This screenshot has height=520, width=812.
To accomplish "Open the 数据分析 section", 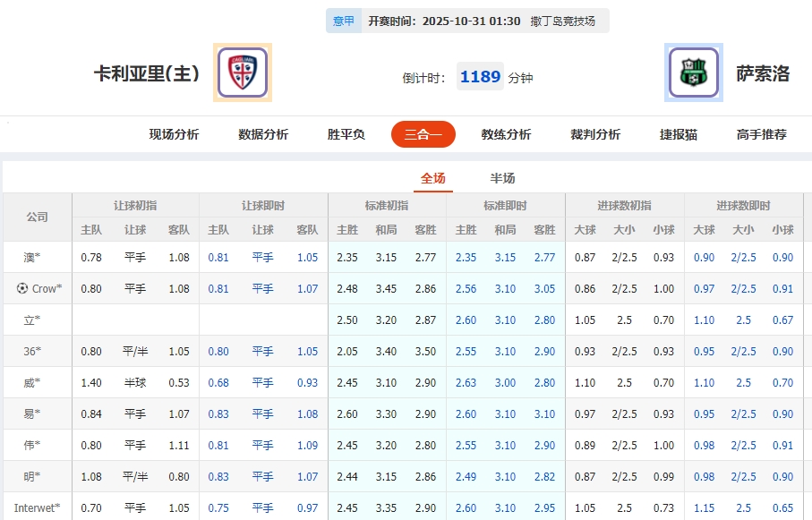I will pos(261,134).
